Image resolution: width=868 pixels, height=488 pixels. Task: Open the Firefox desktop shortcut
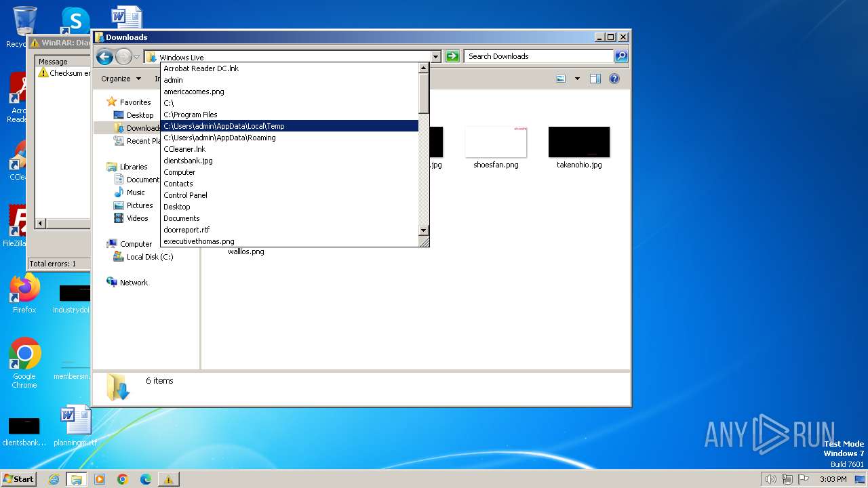24,294
